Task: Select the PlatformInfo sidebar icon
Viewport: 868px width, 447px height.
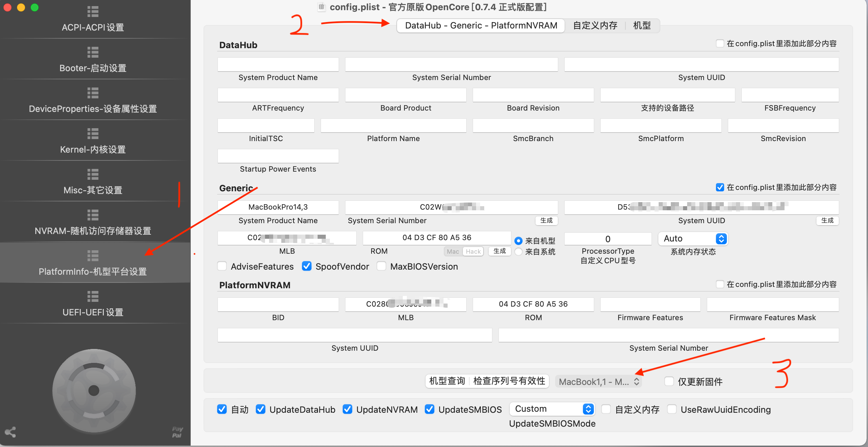Action: [93, 256]
